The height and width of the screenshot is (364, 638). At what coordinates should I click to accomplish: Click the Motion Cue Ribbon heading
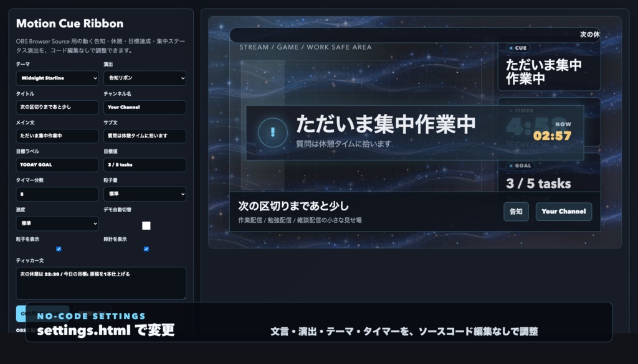pyautogui.click(x=70, y=24)
